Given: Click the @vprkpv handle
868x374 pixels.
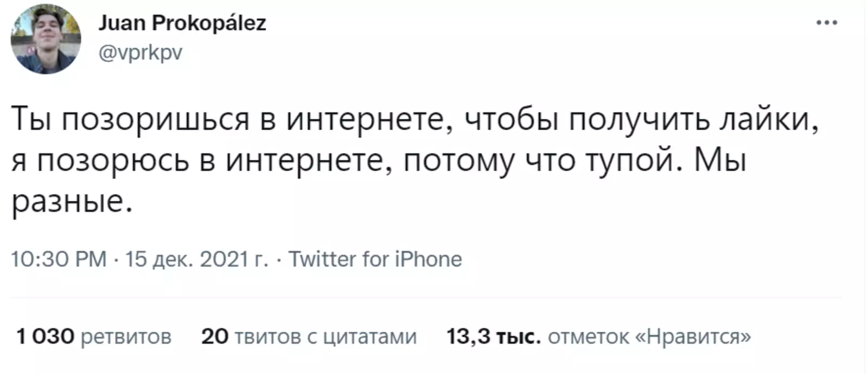Looking at the screenshot, I should pyautogui.click(x=140, y=53).
